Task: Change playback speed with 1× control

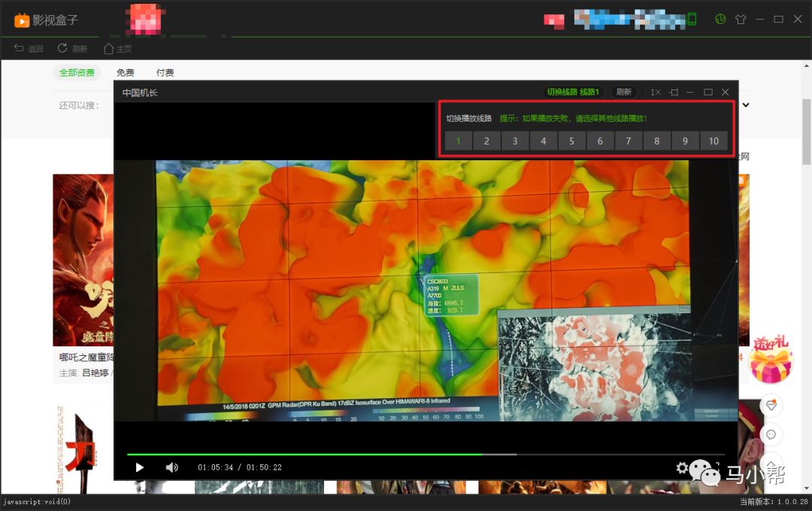Action: 655,93
